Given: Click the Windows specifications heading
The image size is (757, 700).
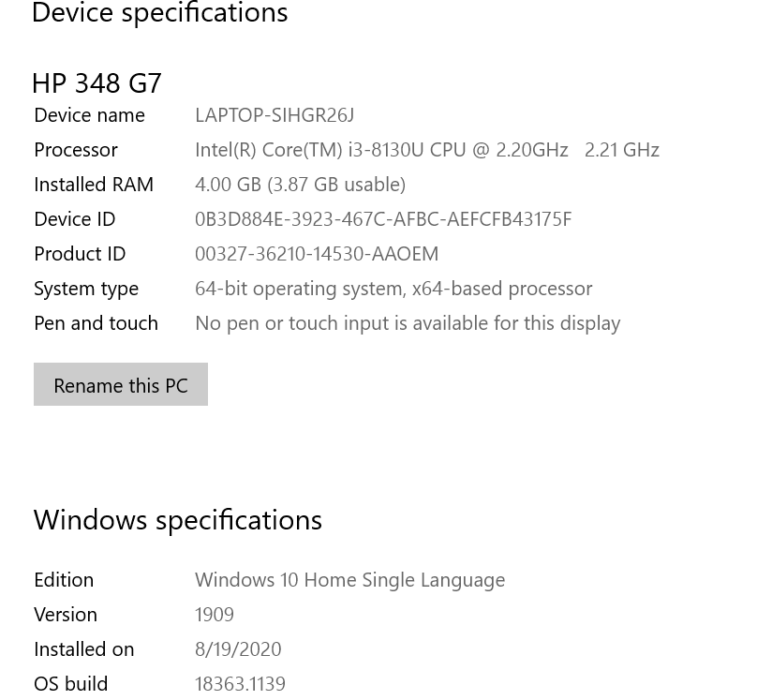Looking at the screenshot, I should click(x=178, y=521).
